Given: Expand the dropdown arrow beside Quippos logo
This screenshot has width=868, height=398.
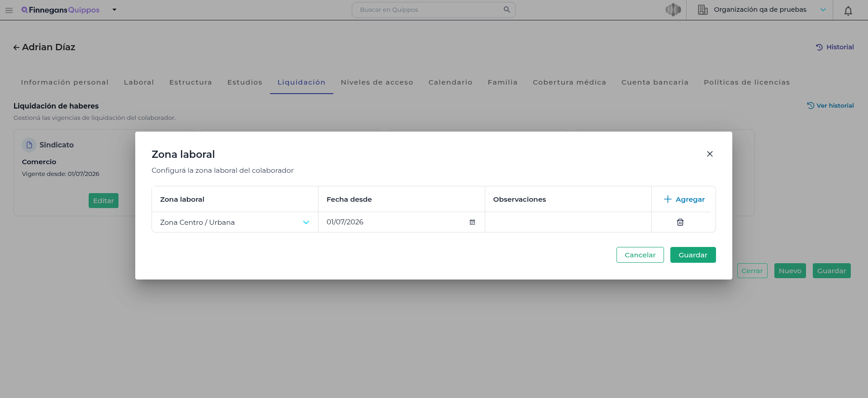Looking at the screenshot, I should pyautogui.click(x=114, y=9).
